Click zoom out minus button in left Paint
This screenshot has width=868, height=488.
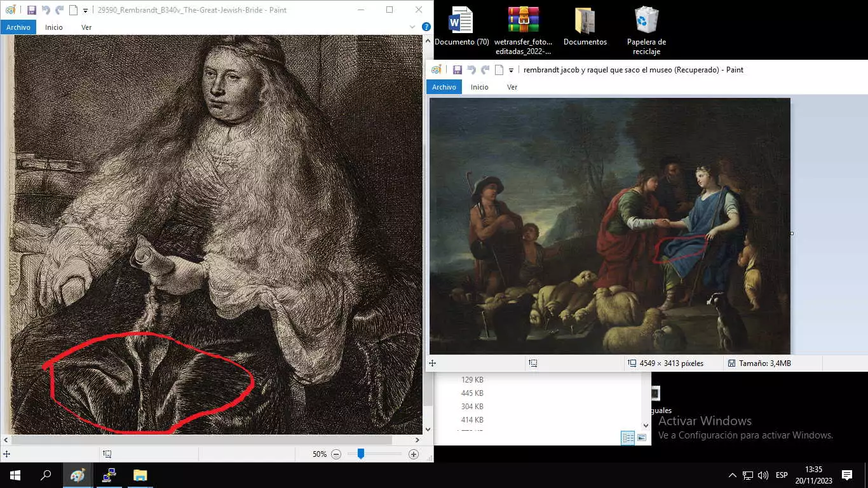pos(336,454)
